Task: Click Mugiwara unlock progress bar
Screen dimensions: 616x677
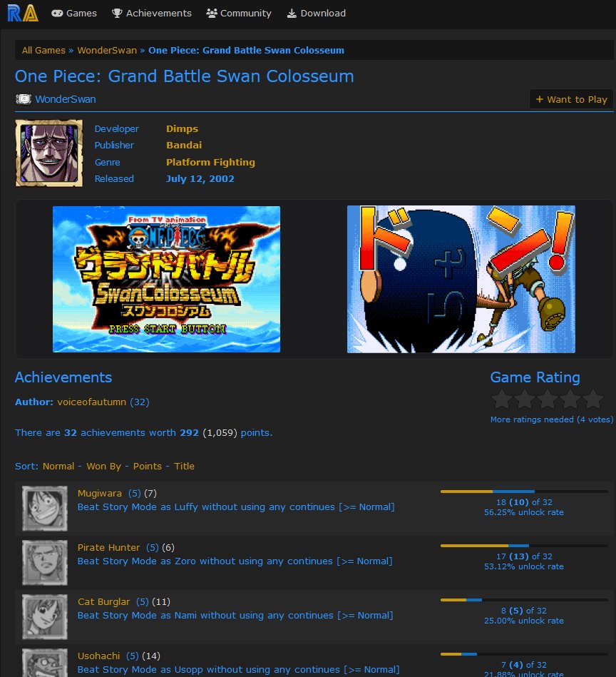Action: [524, 492]
